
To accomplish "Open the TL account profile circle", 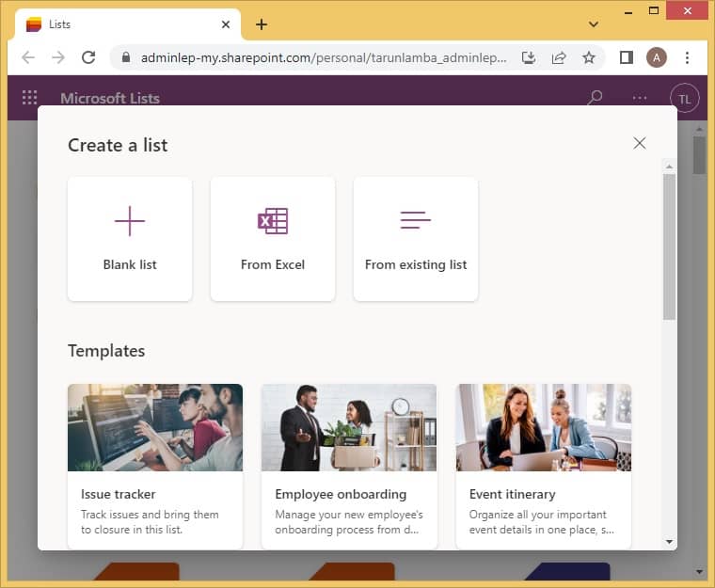I will pyautogui.click(x=684, y=98).
